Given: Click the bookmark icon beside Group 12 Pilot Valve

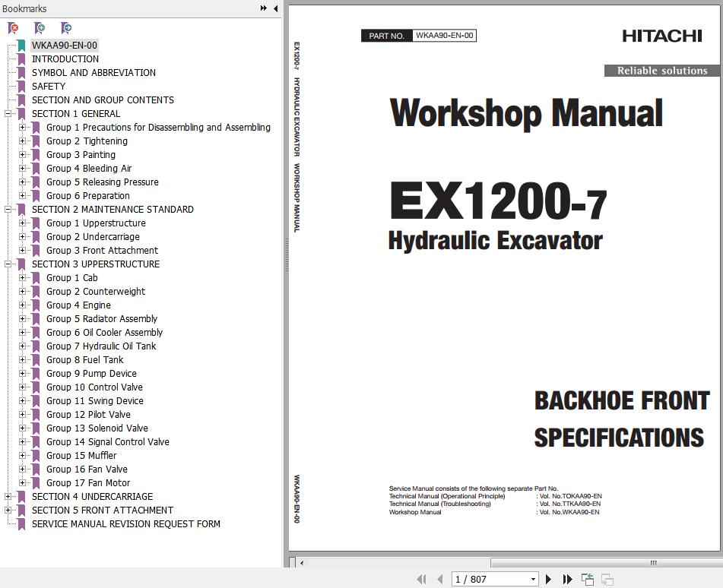Looking at the screenshot, I should pyautogui.click(x=36, y=415).
